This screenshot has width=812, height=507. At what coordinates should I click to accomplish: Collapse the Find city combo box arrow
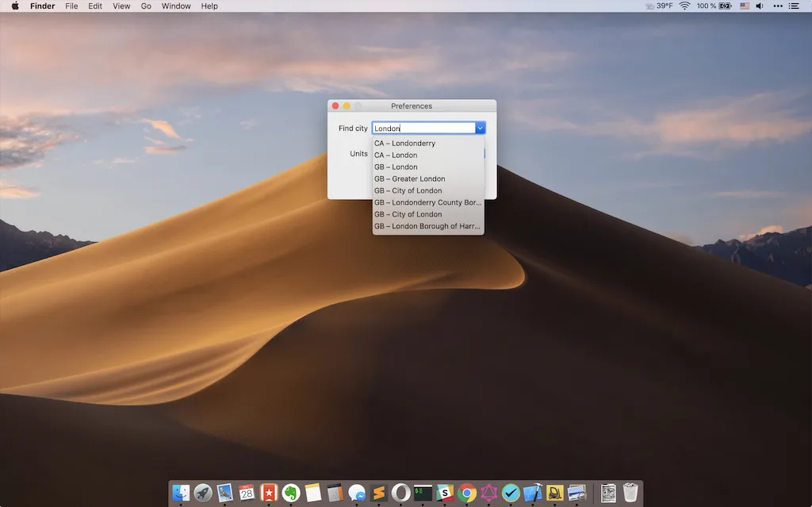click(x=480, y=128)
